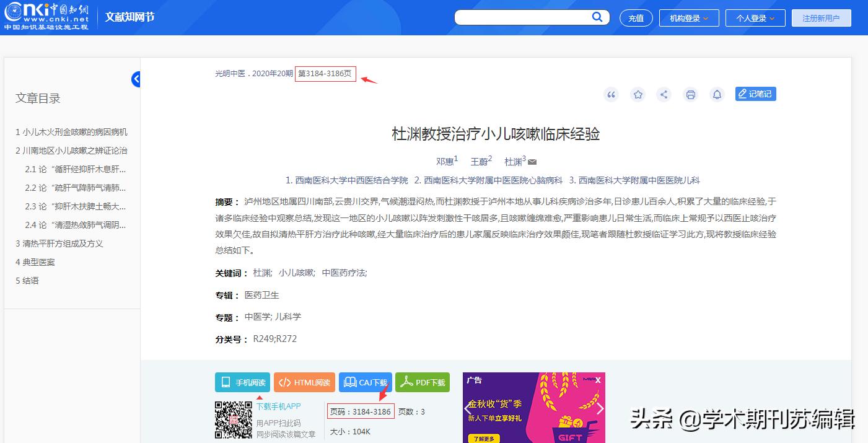This screenshot has height=443, width=868.
Task: Open the 个人登录 dropdown
Action: point(755,17)
